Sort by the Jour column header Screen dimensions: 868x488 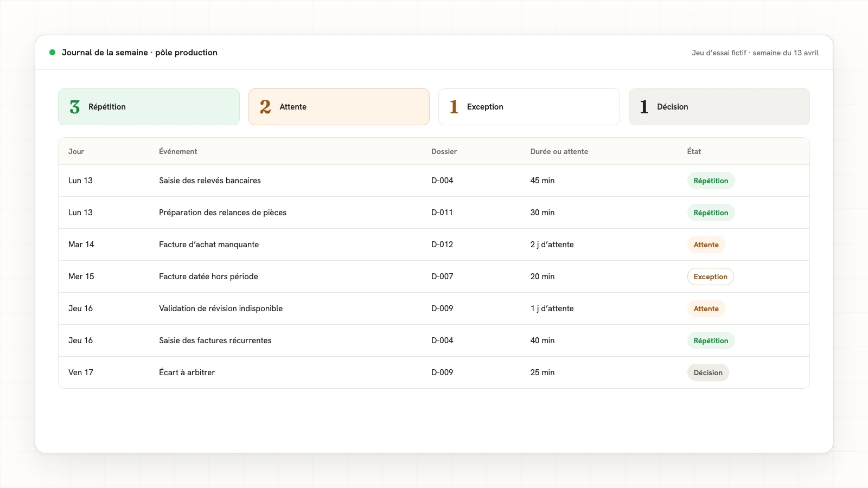point(76,151)
